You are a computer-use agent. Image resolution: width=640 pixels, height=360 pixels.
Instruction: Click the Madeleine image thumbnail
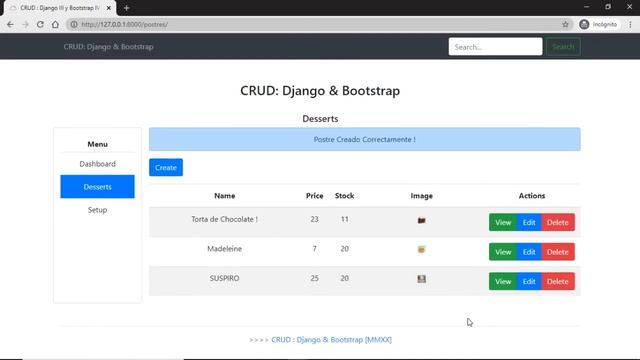tap(422, 249)
